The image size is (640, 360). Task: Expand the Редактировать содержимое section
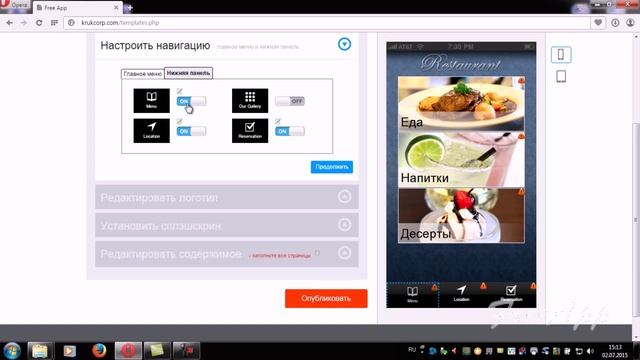pyautogui.click(x=227, y=253)
